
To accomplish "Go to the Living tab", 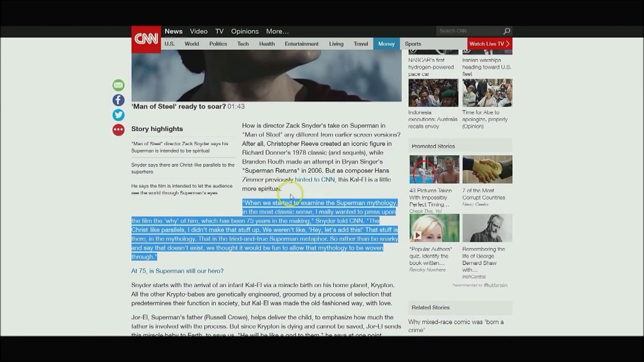I will point(337,44).
